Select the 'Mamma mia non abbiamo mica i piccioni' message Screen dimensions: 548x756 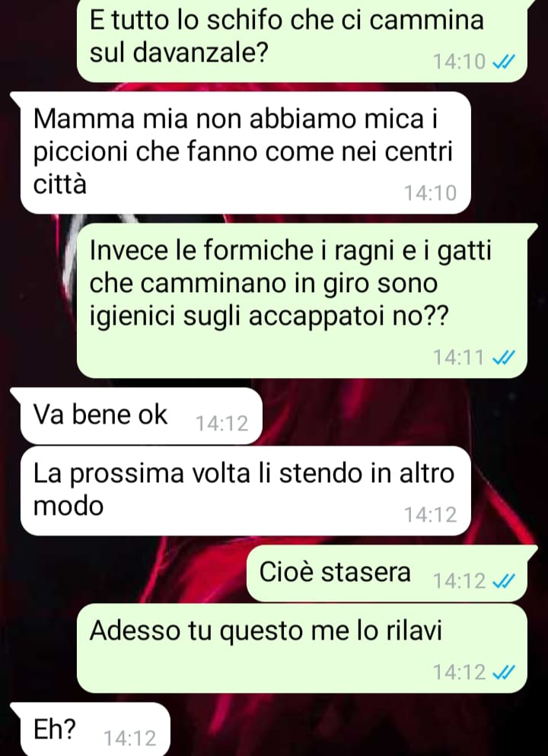(246, 153)
